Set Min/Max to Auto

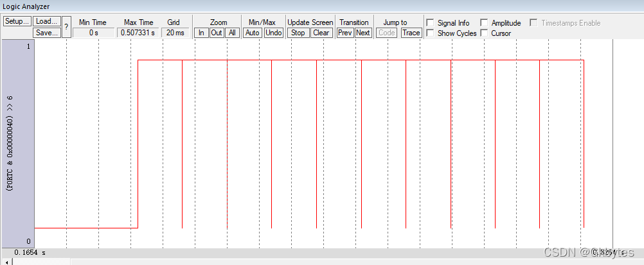(252, 33)
